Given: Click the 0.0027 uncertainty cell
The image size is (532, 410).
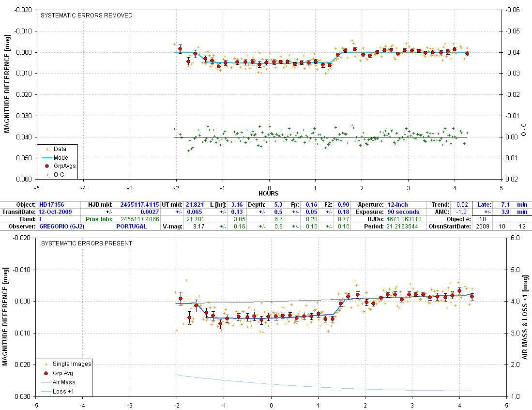Looking at the screenshot, I should click(150, 212).
